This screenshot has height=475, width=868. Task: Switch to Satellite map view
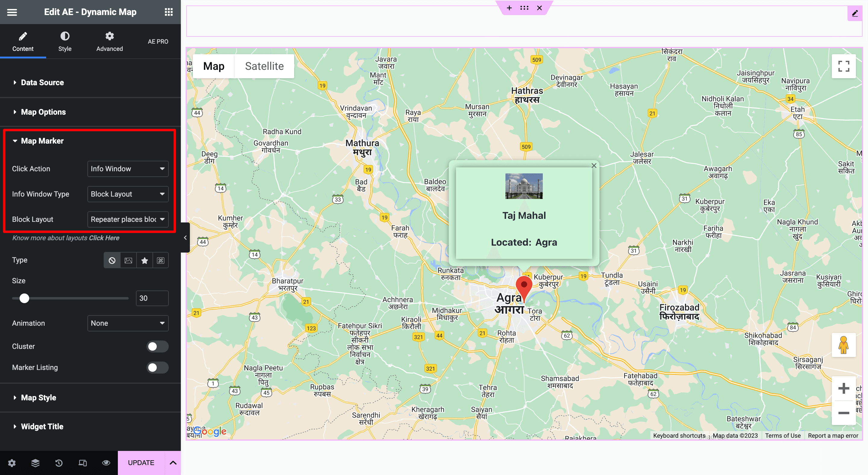[264, 66]
